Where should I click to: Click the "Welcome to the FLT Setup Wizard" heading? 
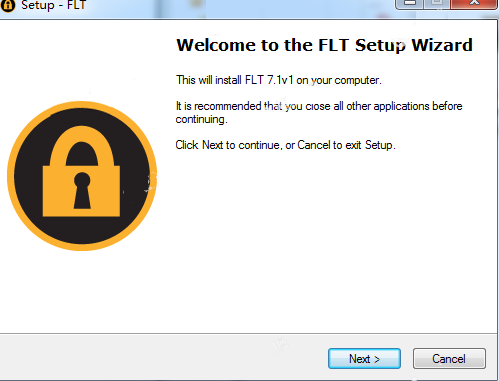coord(324,45)
